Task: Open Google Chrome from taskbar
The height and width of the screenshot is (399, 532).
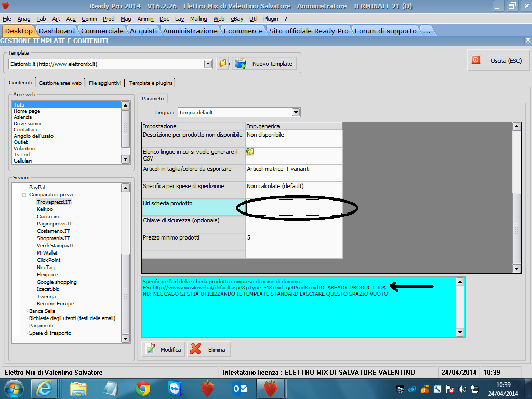Action: coord(143,389)
